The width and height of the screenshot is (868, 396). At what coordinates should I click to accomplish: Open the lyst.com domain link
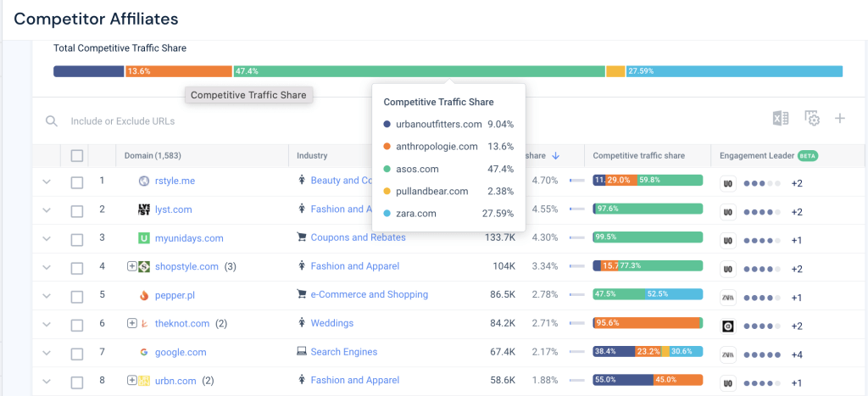(x=173, y=209)
